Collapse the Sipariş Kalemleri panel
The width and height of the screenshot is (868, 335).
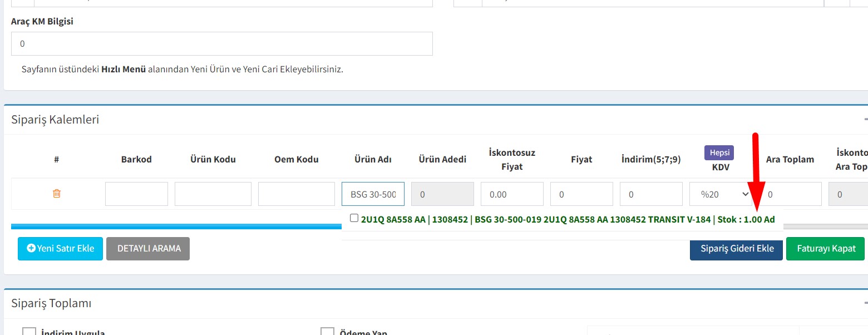(865, 119)
